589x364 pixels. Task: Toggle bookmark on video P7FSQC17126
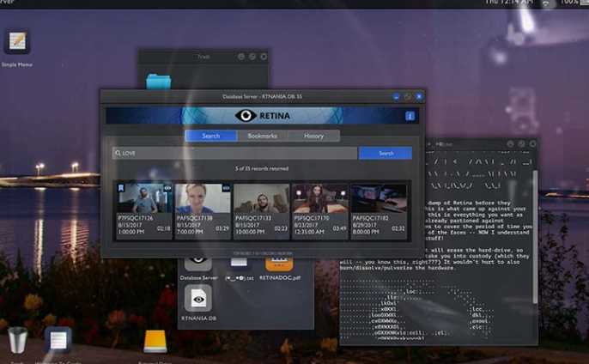click(121, 187)
